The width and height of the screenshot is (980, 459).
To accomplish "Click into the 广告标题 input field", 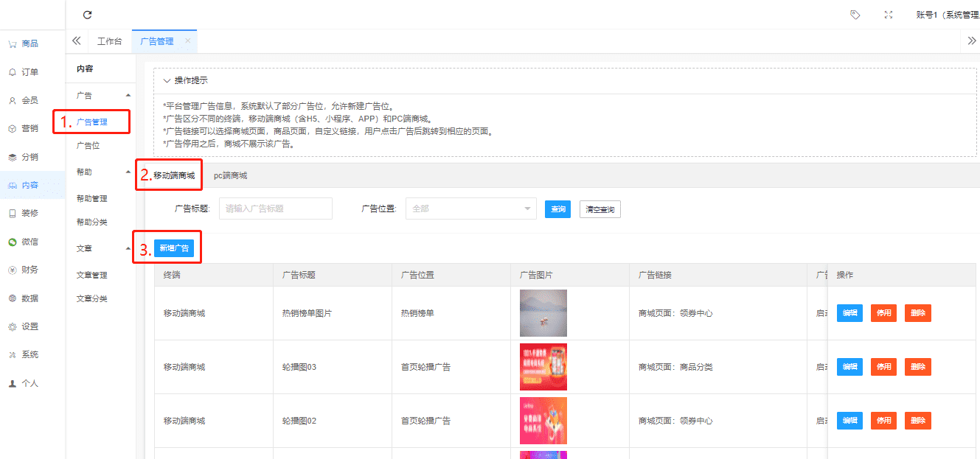I will click(x=275, y=209).
